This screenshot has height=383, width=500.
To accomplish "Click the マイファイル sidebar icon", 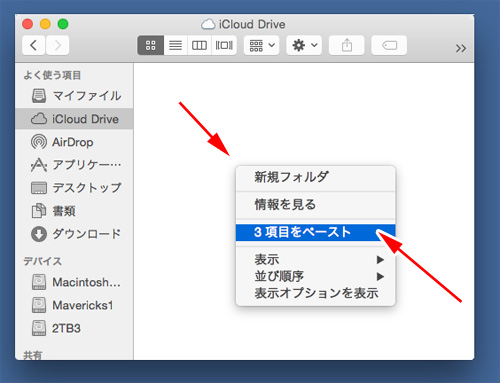I will pyautogui.click(x=39, y=96).
